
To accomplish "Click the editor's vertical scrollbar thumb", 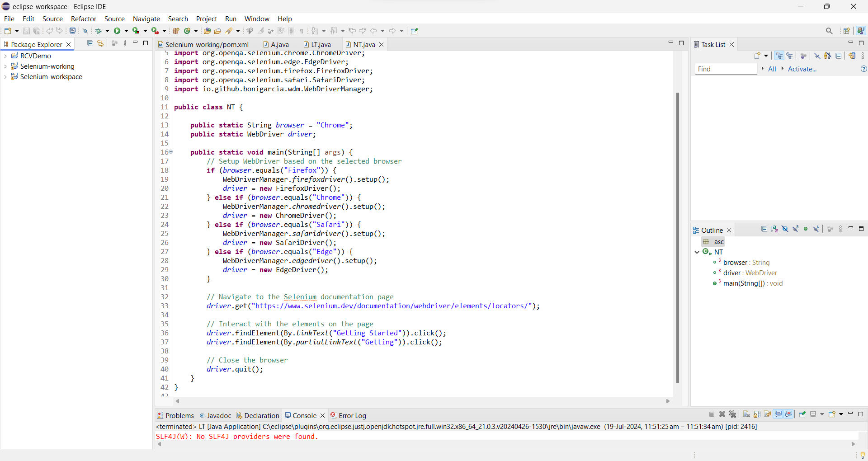I will 677,237.
